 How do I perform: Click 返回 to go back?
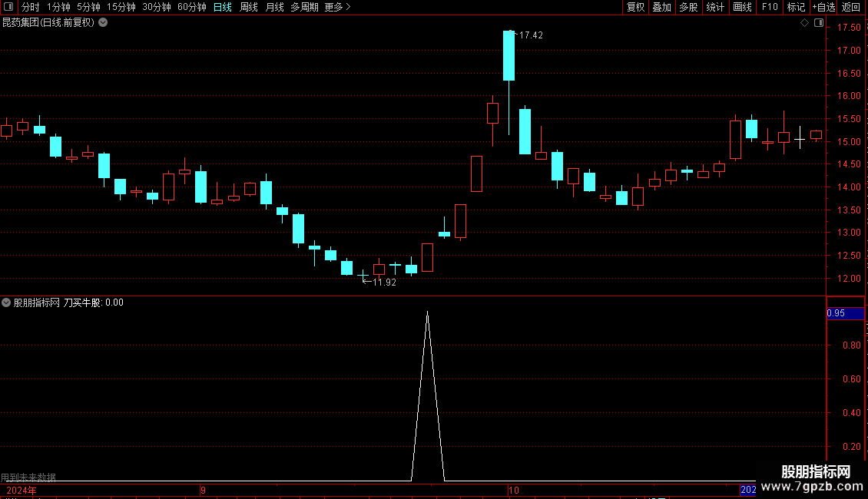coord(851,7)
